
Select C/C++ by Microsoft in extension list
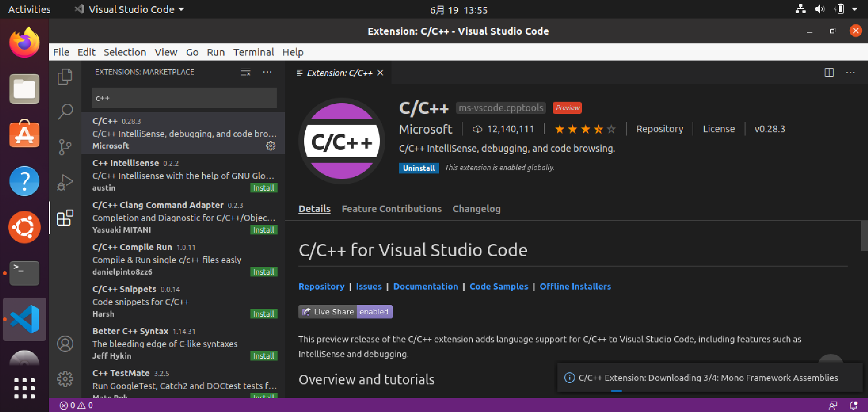pyautogui.click(x=183, y=133)
